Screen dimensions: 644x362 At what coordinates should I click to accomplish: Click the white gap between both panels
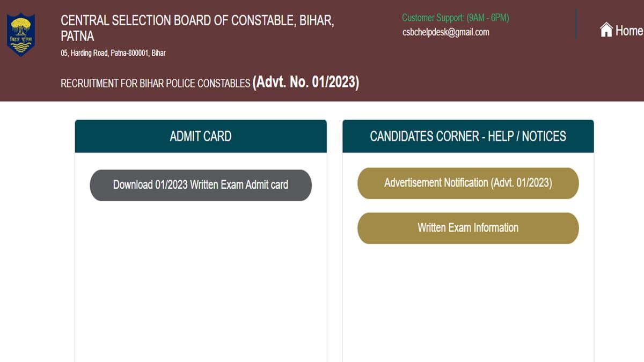tap(334, 241)
